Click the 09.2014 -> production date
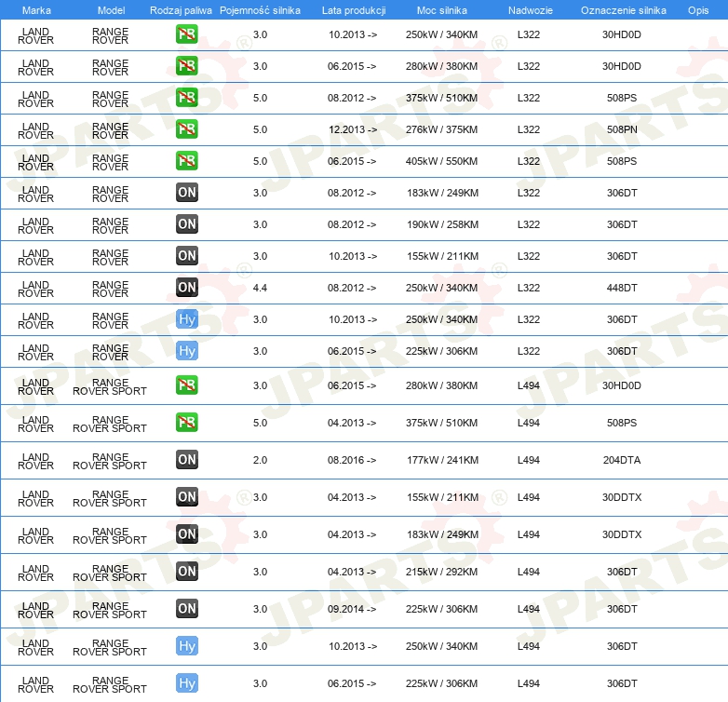The image size is (728, 702). coord(352,609)
